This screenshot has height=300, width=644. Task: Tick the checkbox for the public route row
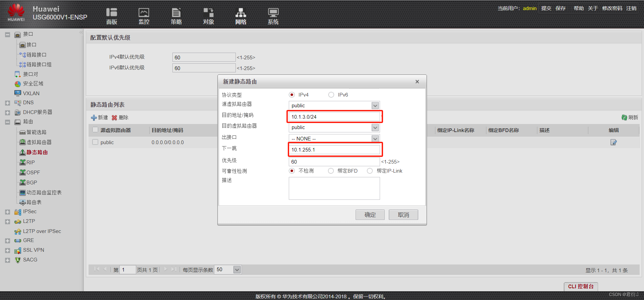coord(95,142)
